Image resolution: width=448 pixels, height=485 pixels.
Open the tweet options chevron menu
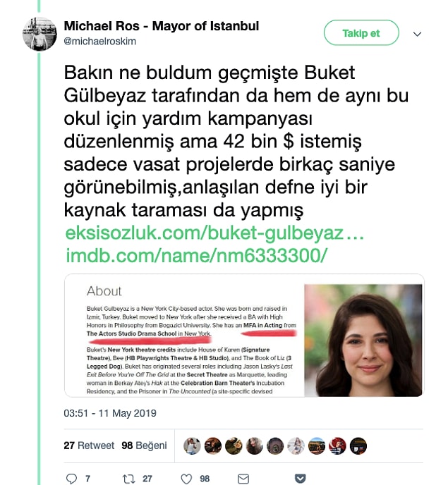tap(418, 34)
